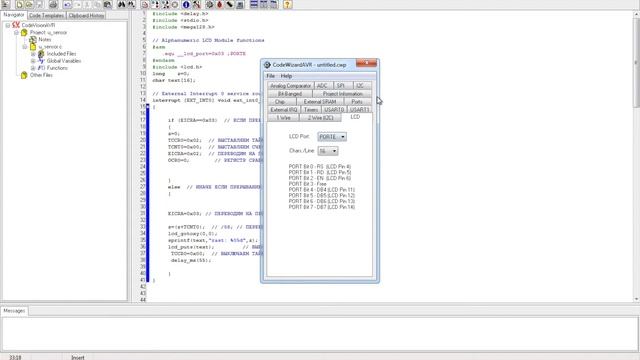Click the blue information circle icon
The height and width of the screenshot is (360, 640).
point(186,4)
